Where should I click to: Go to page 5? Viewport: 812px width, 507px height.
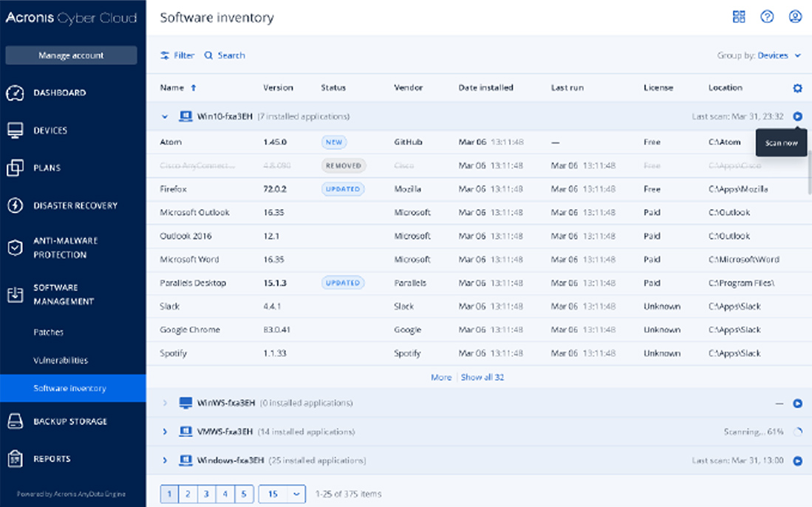(244, 494)
